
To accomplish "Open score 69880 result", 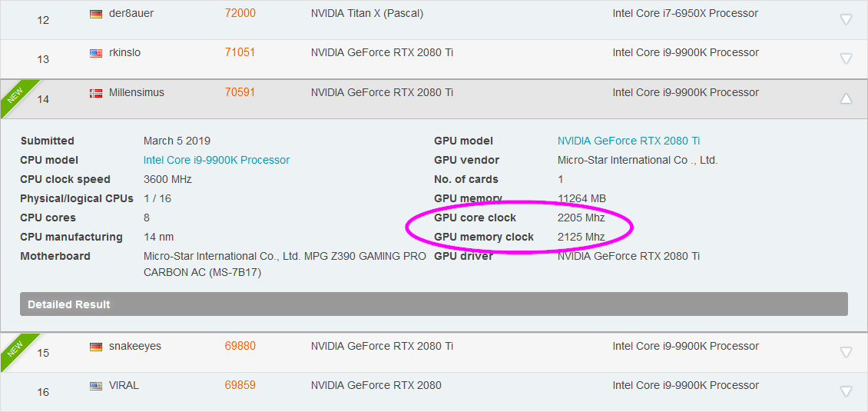I will (x=240, y=346).
